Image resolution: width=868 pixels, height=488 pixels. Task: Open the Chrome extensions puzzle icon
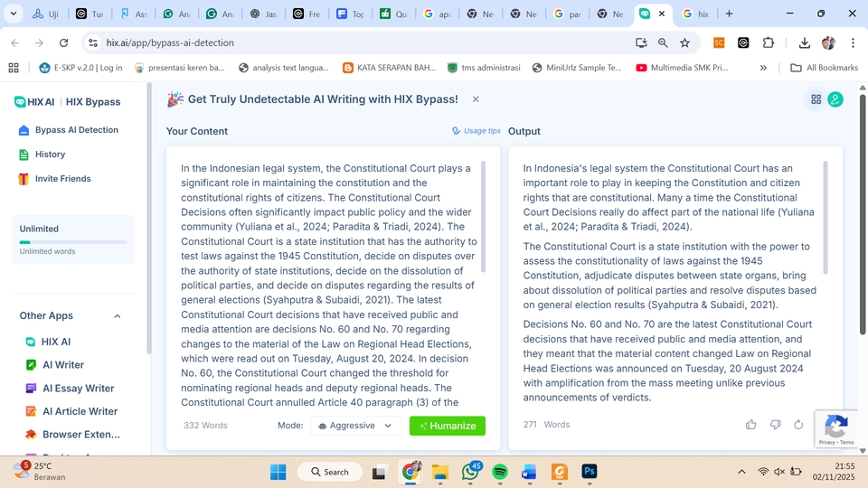(x=769, y=42)
